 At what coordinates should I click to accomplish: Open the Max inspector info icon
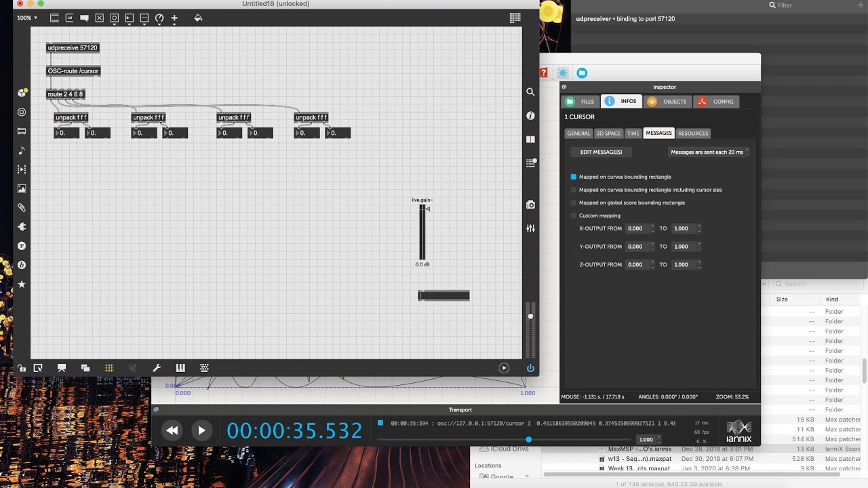pyautogui.click(x=530, y=115)
